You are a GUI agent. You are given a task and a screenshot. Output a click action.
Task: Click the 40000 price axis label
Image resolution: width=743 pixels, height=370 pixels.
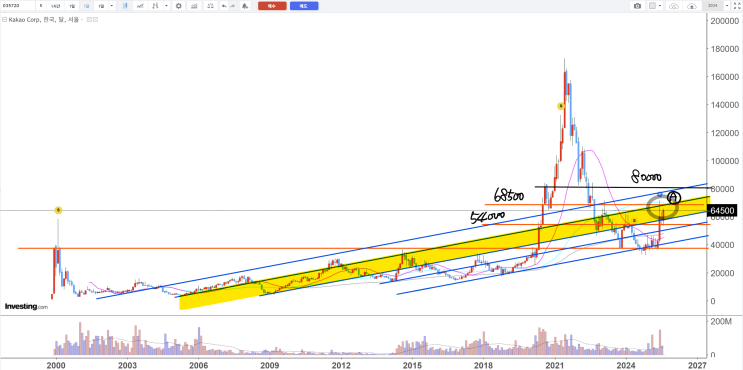tap(722, 245)
